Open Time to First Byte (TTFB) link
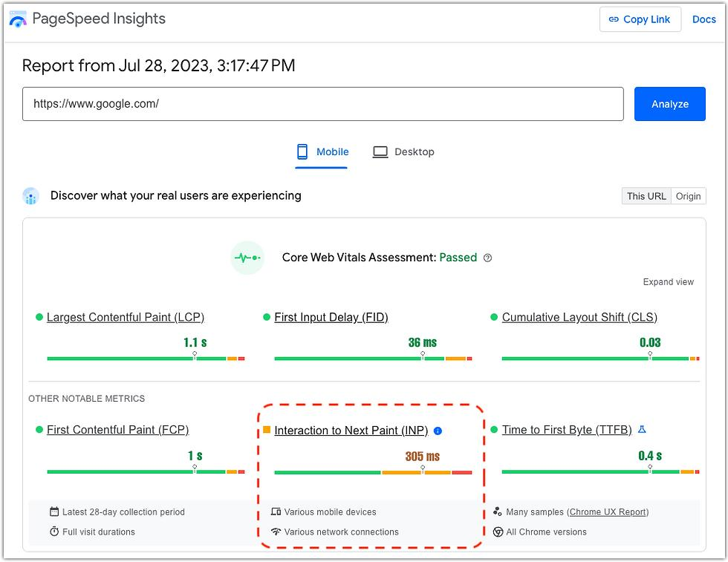Screen dimensions: 728x562 [x=567, y=430]
